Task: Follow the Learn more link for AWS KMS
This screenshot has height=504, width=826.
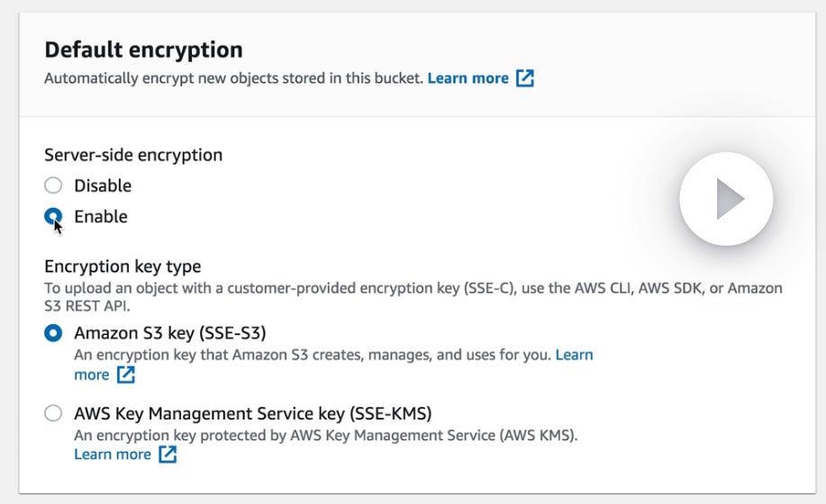Action: [x=112, y=454]
